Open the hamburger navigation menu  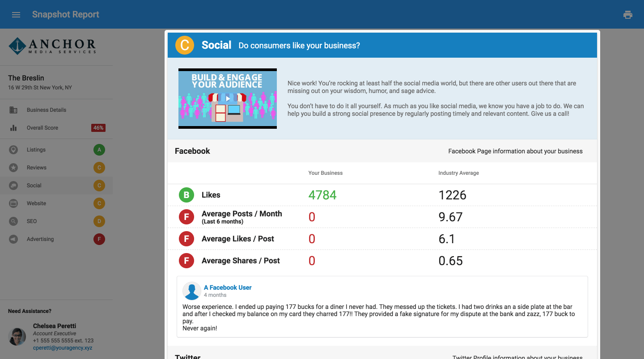(x=16, y=14)
